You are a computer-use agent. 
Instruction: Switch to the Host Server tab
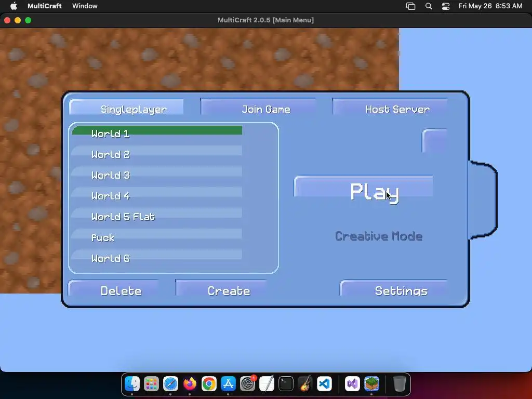pos(390,107)
